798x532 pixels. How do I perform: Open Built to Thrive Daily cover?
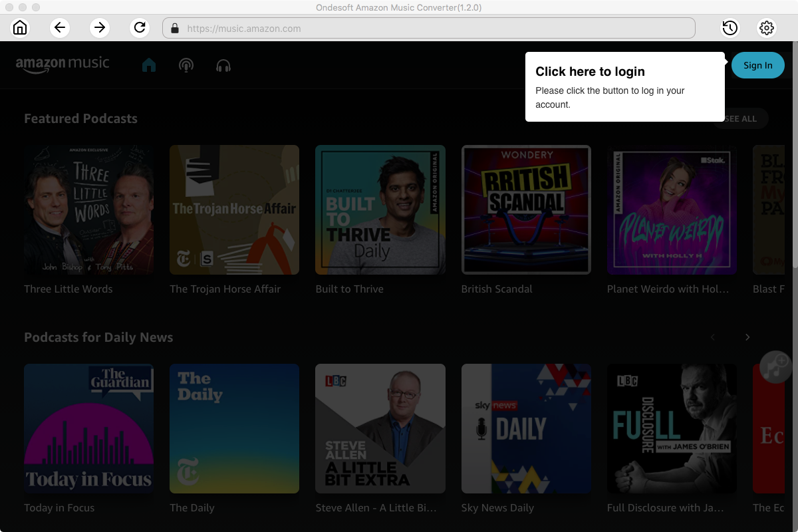[x=380, y=210]
